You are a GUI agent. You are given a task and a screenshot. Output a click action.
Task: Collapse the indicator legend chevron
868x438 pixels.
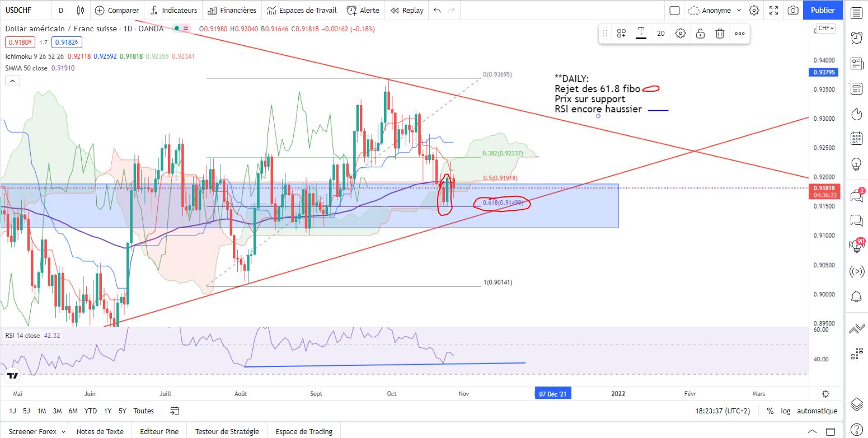[12, 81]
